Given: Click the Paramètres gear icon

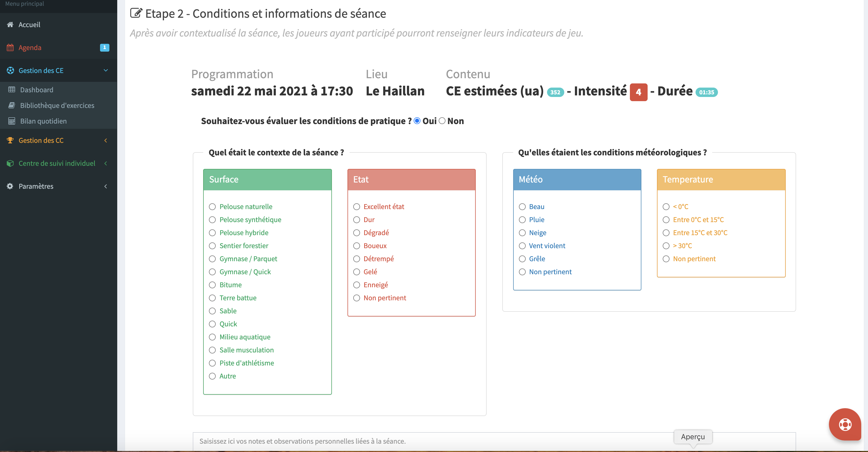Looking at the screenshot, I should 10,186.
